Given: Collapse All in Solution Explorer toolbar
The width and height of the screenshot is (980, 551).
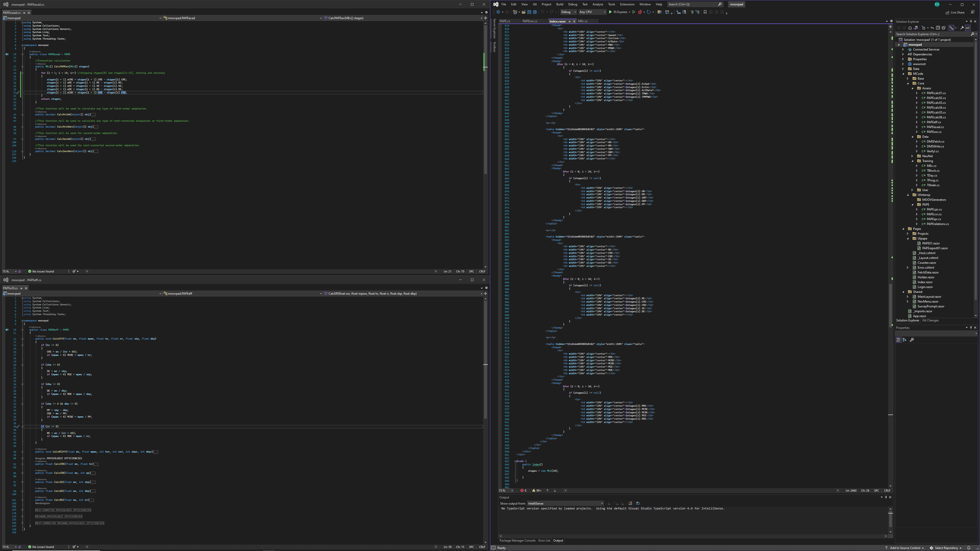Looking at the screenshot, I should click(x=938, y=28).
